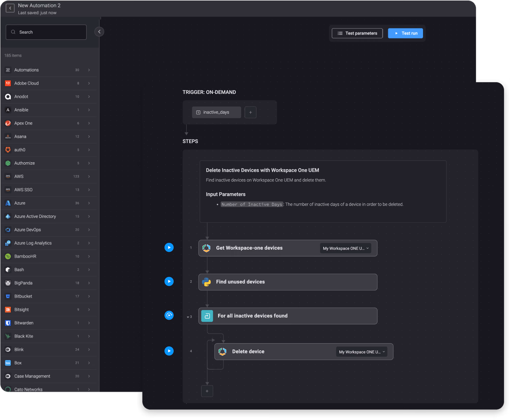Click the Apex One icon in sidebar
512x420 pixels.
pos(8,123)
